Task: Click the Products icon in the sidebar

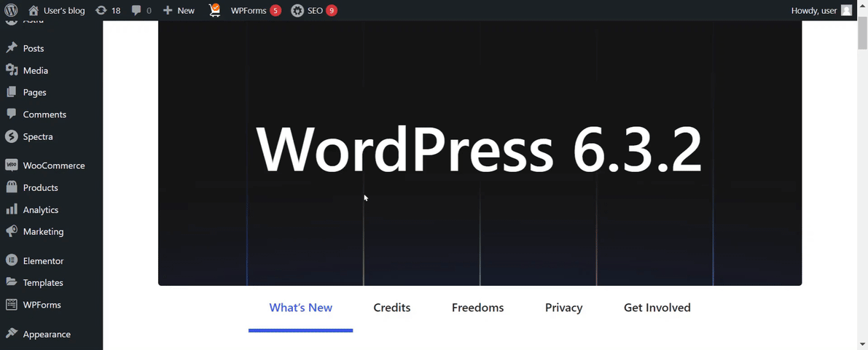Action: pos(11,187)
